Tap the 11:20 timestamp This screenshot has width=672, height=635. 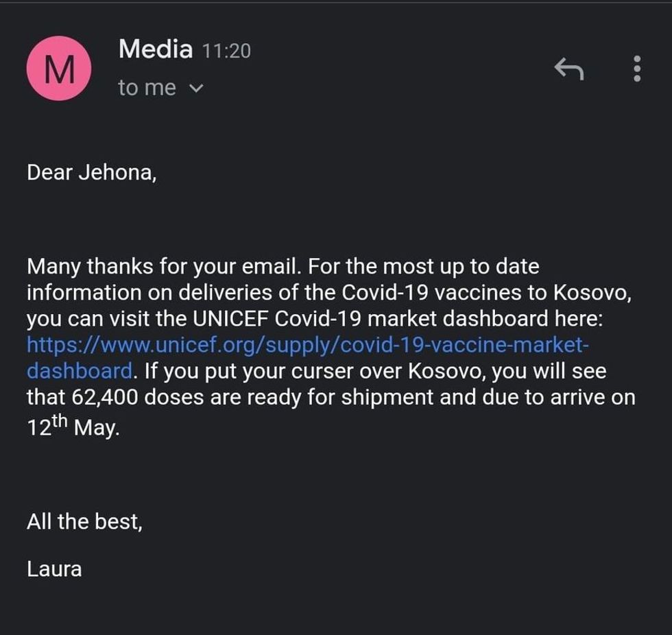point(226,51)
